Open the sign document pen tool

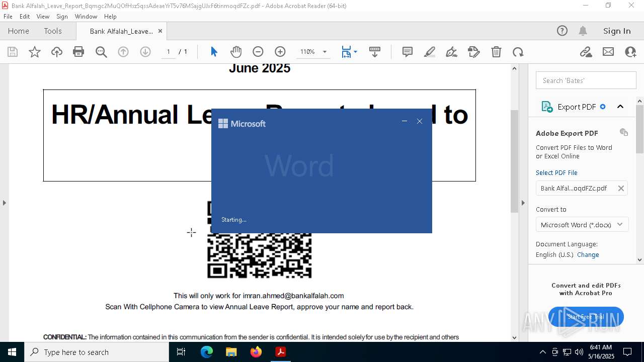(x=452, y=52)
